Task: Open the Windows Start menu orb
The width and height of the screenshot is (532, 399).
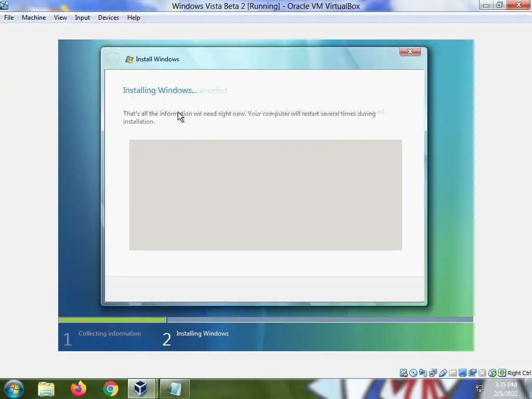Action: pos(14,389)
